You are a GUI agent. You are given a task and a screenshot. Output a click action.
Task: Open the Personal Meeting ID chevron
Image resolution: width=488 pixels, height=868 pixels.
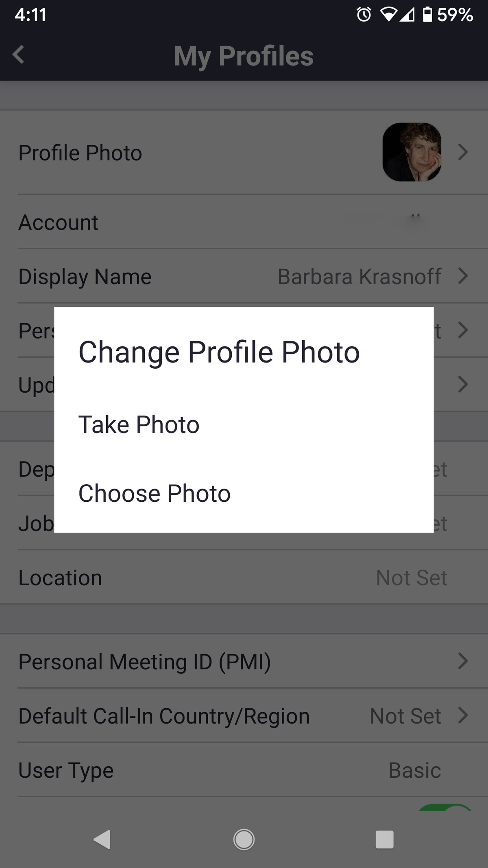click(x=463, y=661)
